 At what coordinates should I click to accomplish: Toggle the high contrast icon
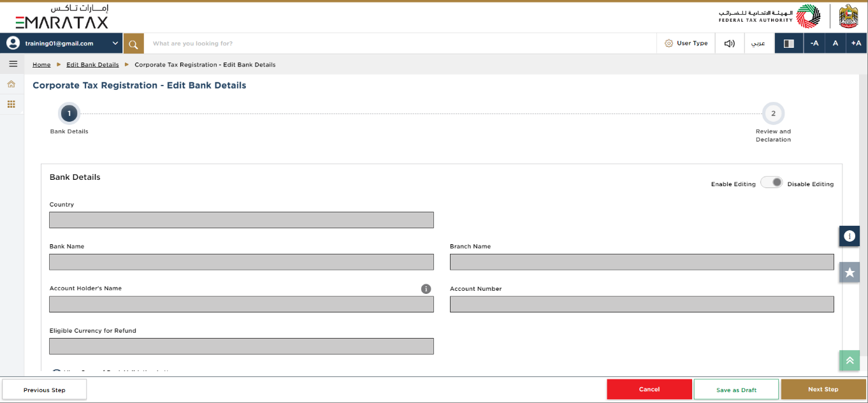tap(789, 43)
